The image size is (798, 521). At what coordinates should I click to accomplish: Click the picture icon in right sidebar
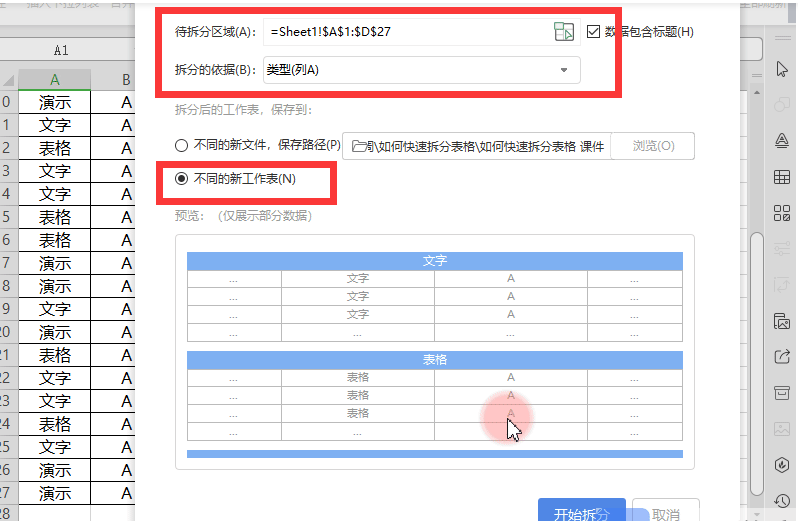point(782,429)
